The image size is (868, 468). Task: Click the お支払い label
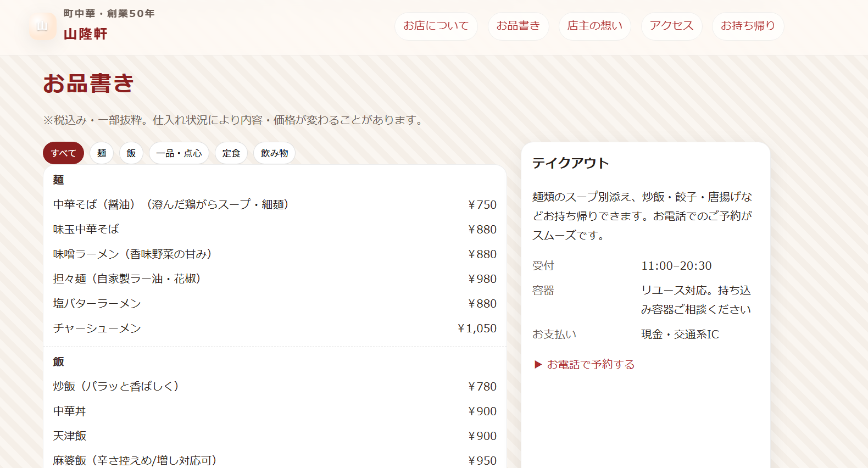pyautogui.click(x=554, y=335)
